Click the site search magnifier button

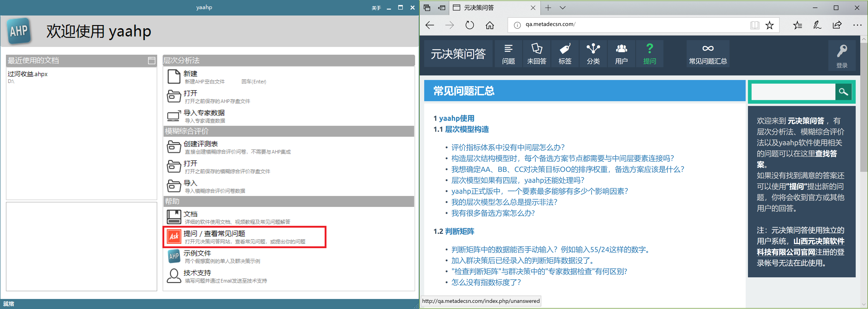(843, 92)
